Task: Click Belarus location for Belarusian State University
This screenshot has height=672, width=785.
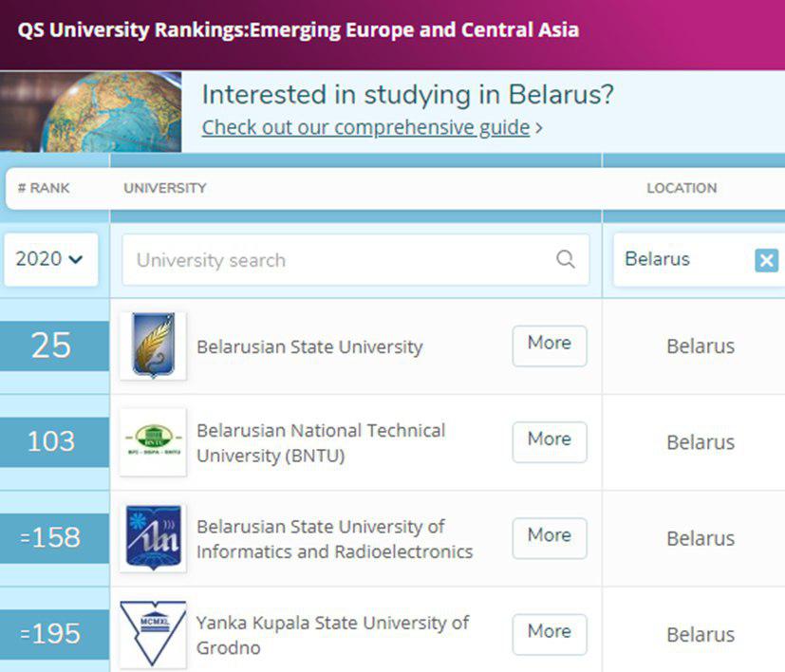Action: pyautogui.click(x=701, y=346)
